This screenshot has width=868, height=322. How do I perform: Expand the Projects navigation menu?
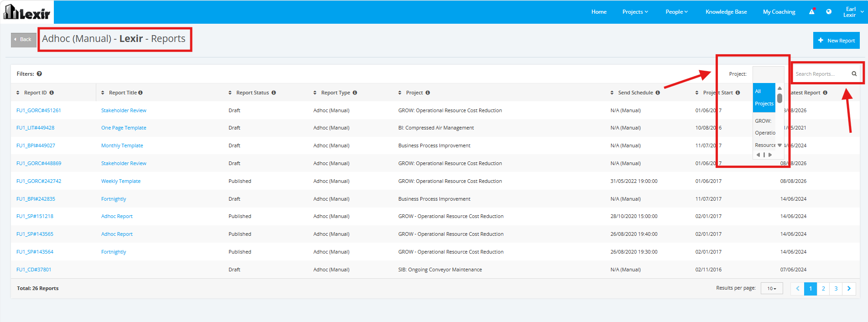click(x=635, y=12)
